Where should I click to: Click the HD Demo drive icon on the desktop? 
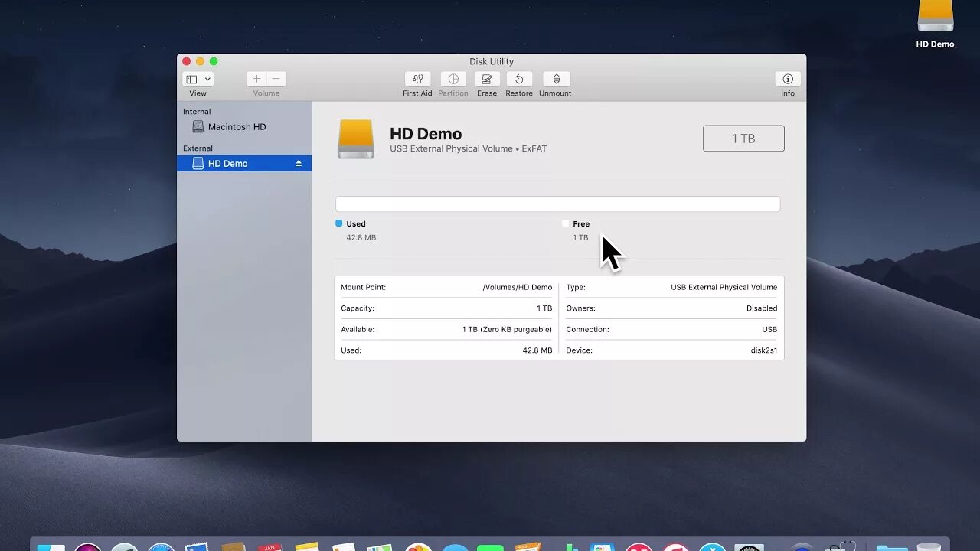[x=936, y=15]
